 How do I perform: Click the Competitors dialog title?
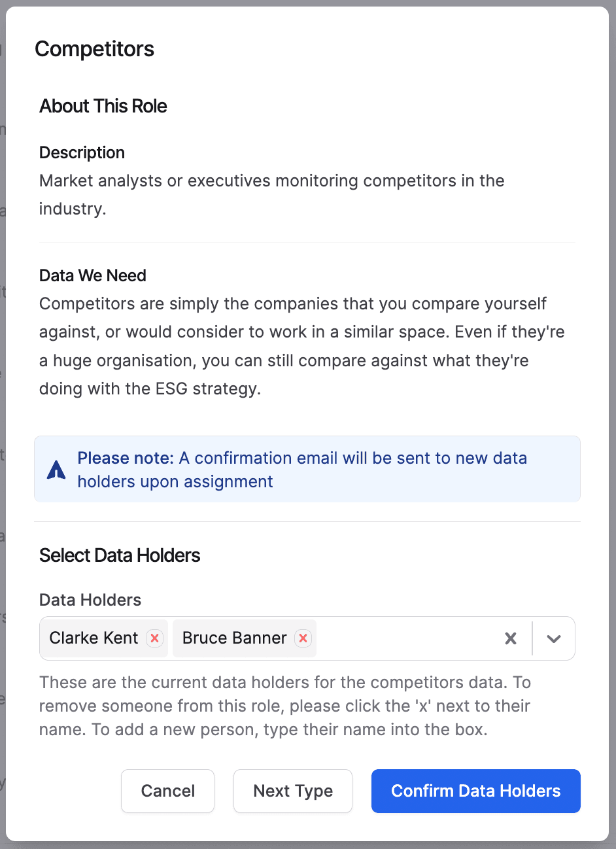click(x=94, y=49)
